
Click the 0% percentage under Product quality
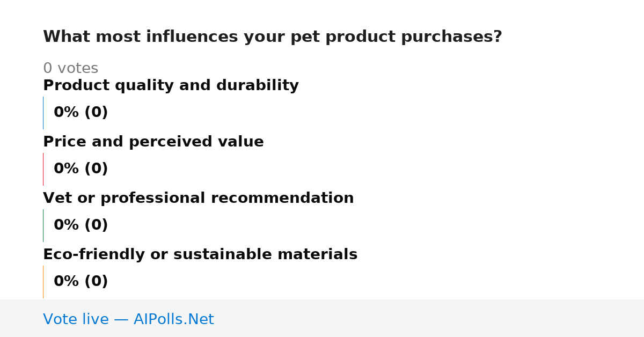point(67,113)
